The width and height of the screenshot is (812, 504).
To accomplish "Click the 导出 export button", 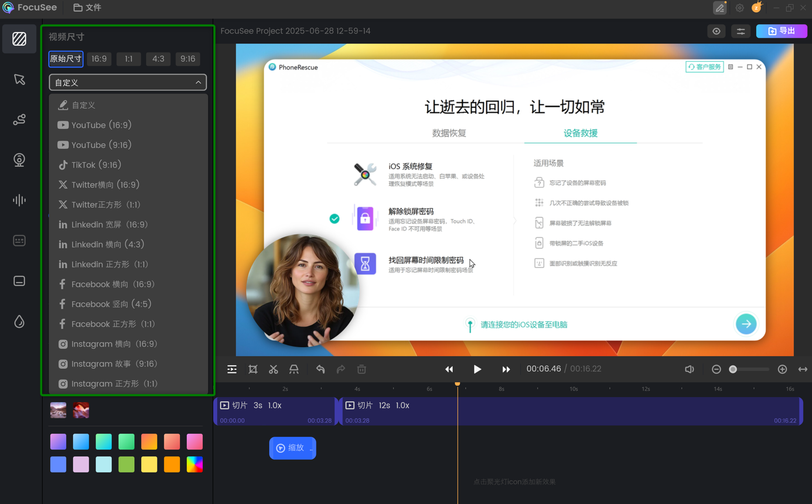I will pos(782,31).
